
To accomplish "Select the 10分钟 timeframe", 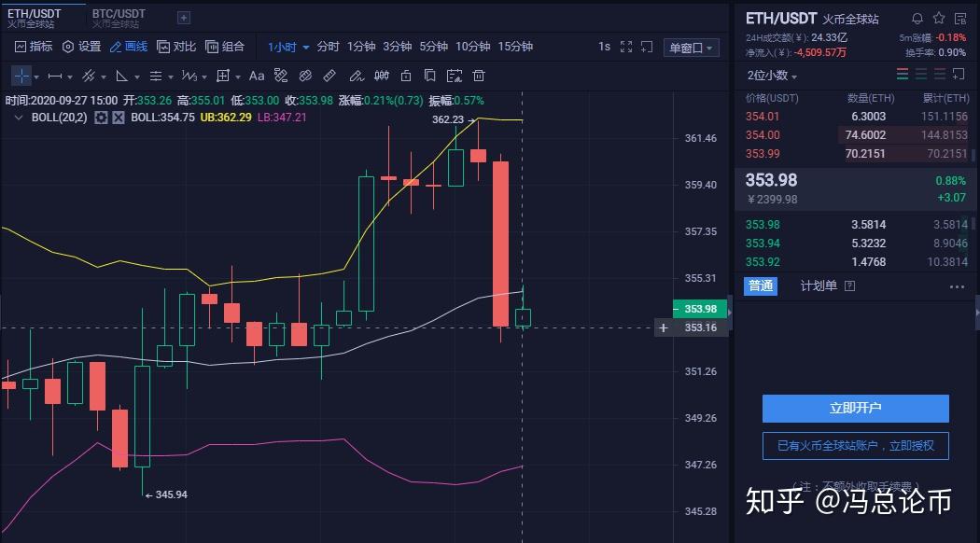I will pyautogui.click(x=473, y=47).
